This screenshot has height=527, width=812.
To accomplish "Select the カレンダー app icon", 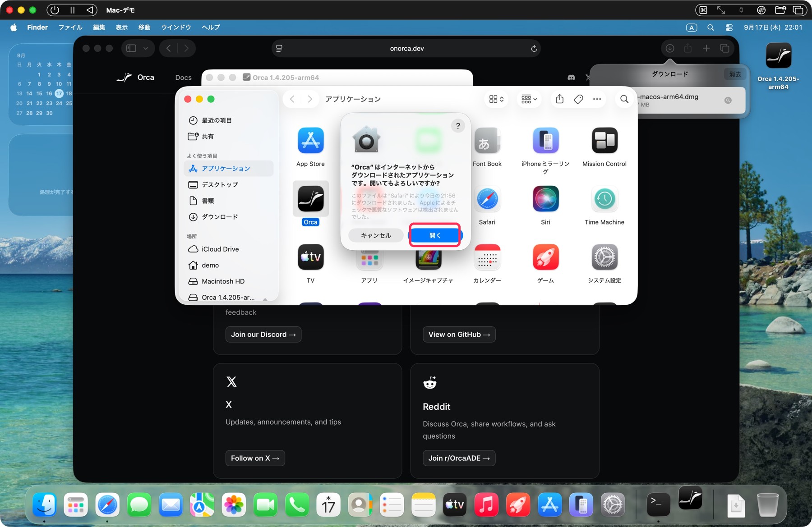I will click(487, 257).
